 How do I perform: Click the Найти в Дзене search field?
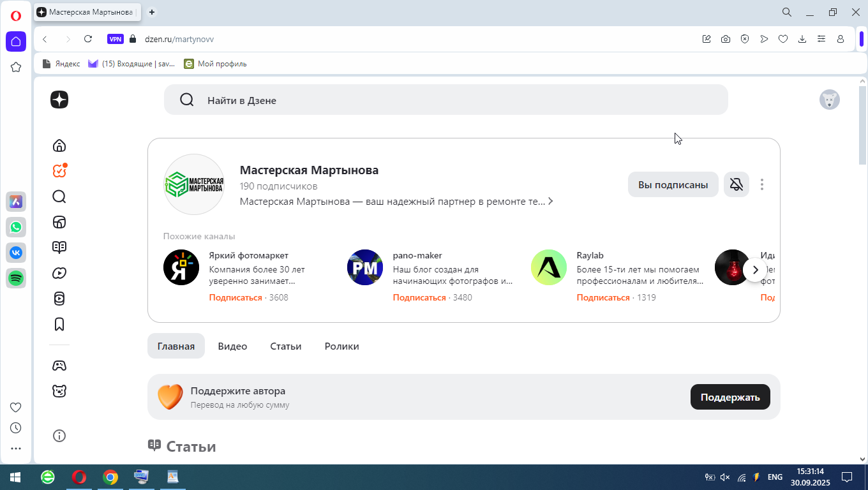pyautogui.click(x=446, y=100)
